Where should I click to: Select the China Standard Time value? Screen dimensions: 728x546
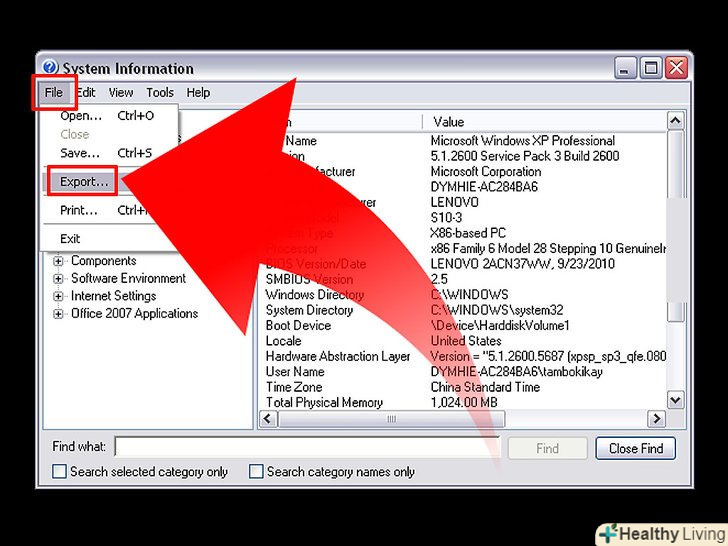point(485,387)
